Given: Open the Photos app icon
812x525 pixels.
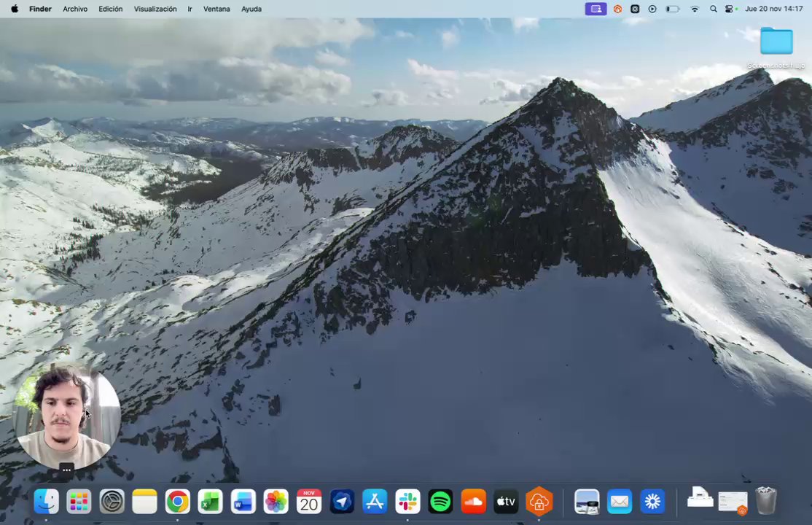Looking at the screenshot, I should tap(276, 502).
